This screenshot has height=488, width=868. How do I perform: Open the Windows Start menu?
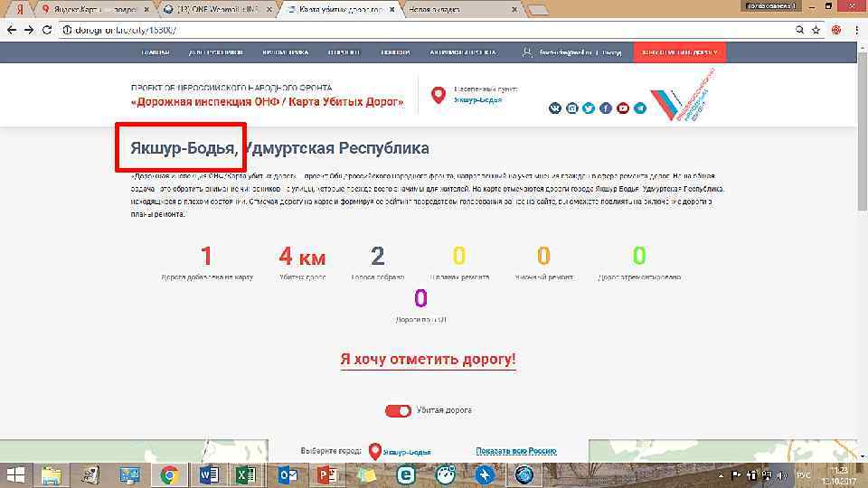pos(15,475)
